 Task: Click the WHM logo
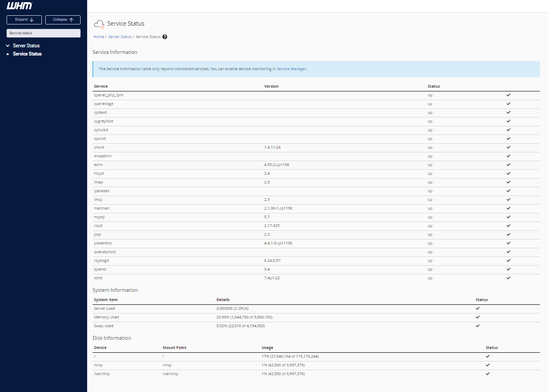20,5
